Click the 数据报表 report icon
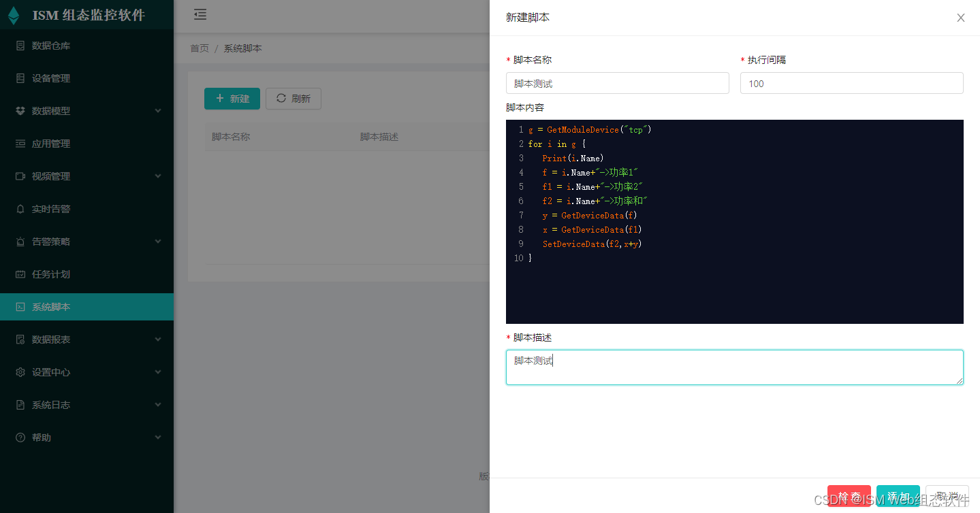This screenshot has width=980, height=513. click(20, 340)
